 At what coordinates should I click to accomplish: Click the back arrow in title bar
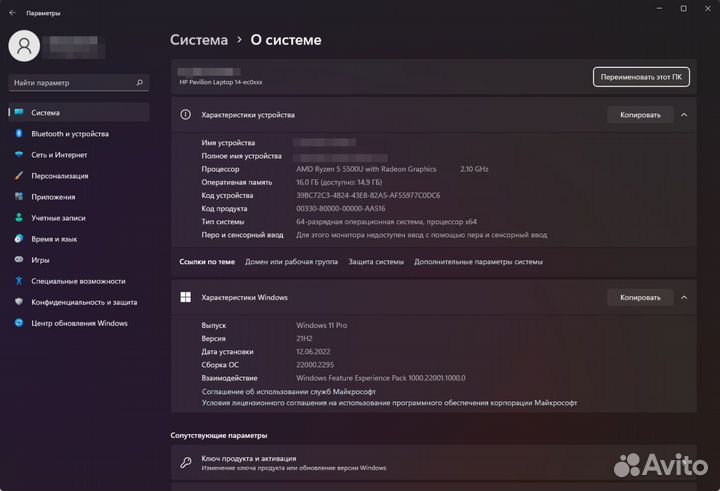(12, 13)
